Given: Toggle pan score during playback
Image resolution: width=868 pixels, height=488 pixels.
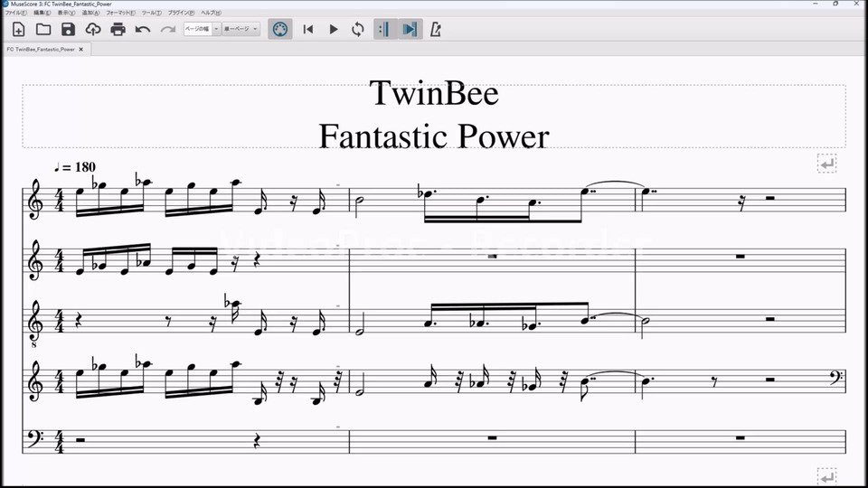Looking at the screenshot, I should tap(410, 29).
